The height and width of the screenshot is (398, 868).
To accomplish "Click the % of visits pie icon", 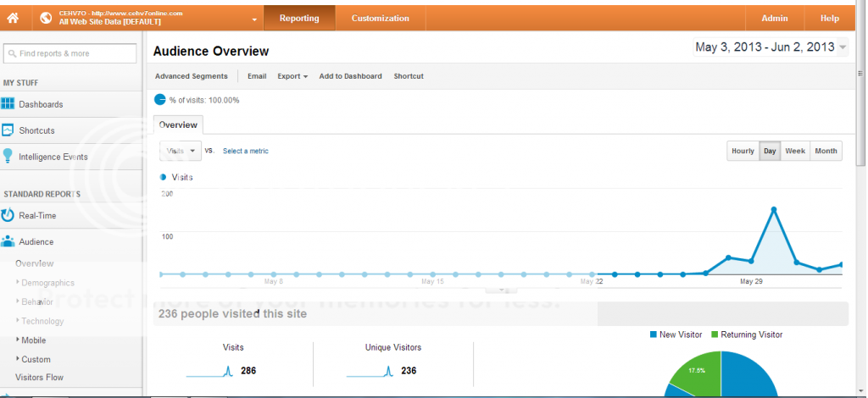I will (x=159, y=100).
